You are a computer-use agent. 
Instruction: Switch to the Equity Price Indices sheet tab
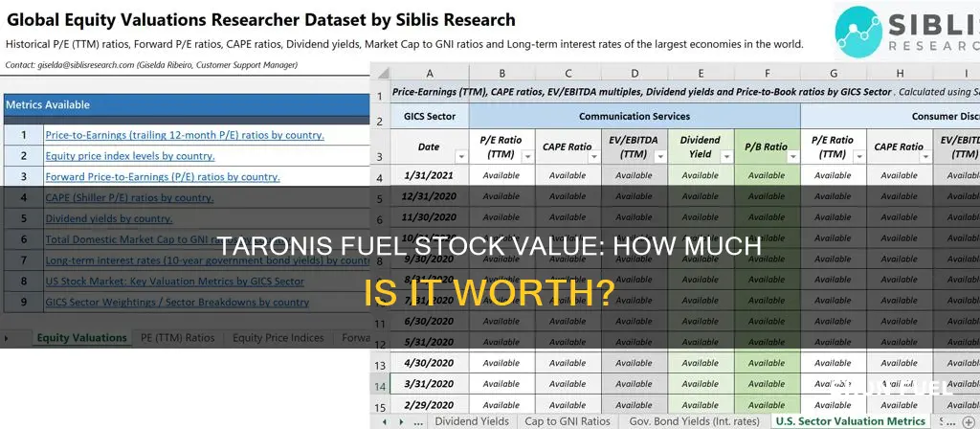(278, 338)
